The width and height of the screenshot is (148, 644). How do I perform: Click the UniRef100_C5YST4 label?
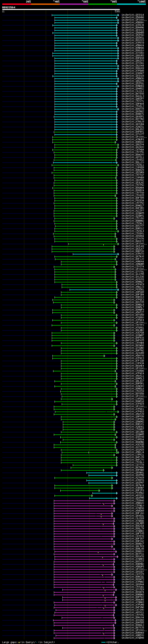pyautogui.click(x=133, y=267)
